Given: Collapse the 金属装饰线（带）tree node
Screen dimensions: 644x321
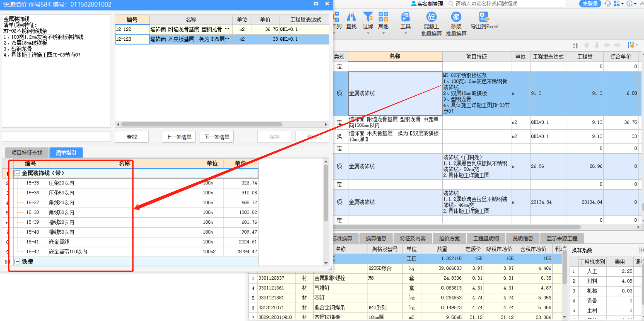Looking at the screenshot, I should [x=17, y=173].
